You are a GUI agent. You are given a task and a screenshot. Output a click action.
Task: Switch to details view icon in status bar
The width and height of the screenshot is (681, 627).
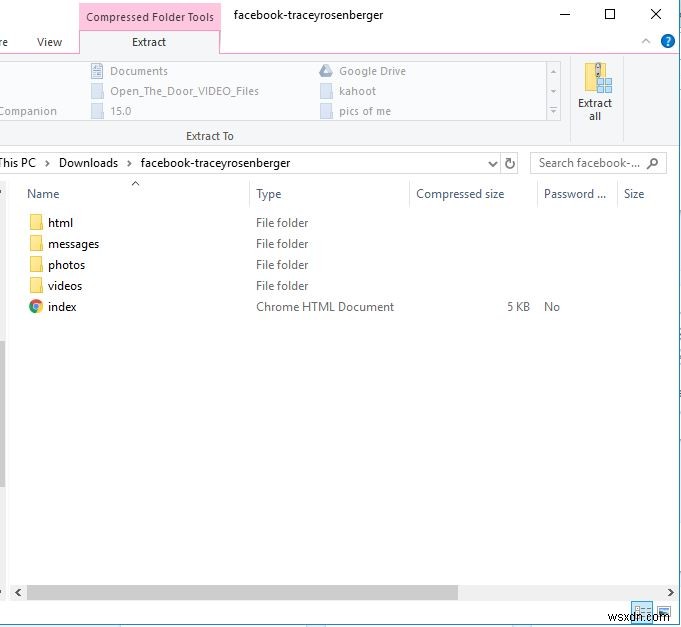click(x=641, y=611)
